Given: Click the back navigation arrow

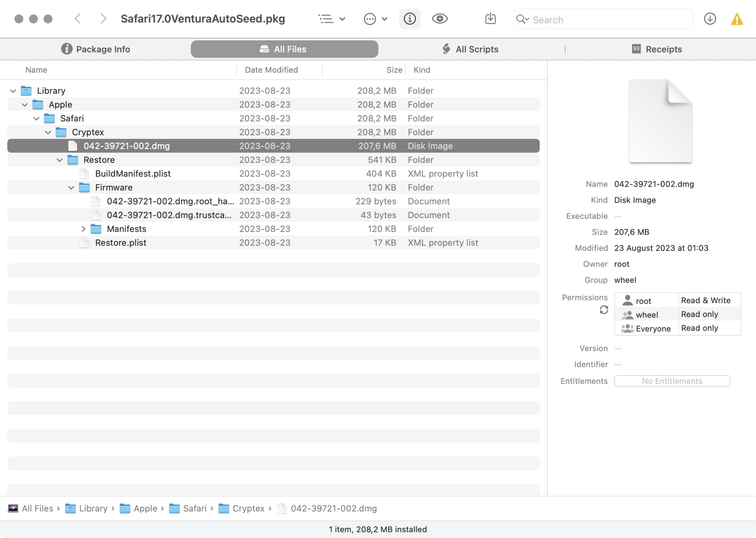Looking at the screenshot, I should click(x=78, y=19).
